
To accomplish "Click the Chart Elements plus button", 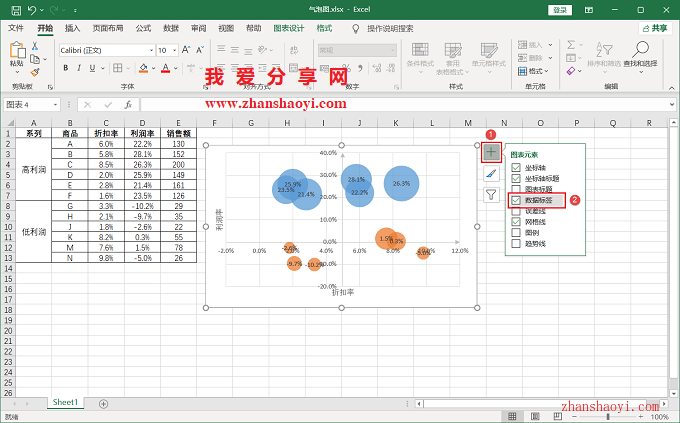I will pyautogui.click(x=491, y=152).
